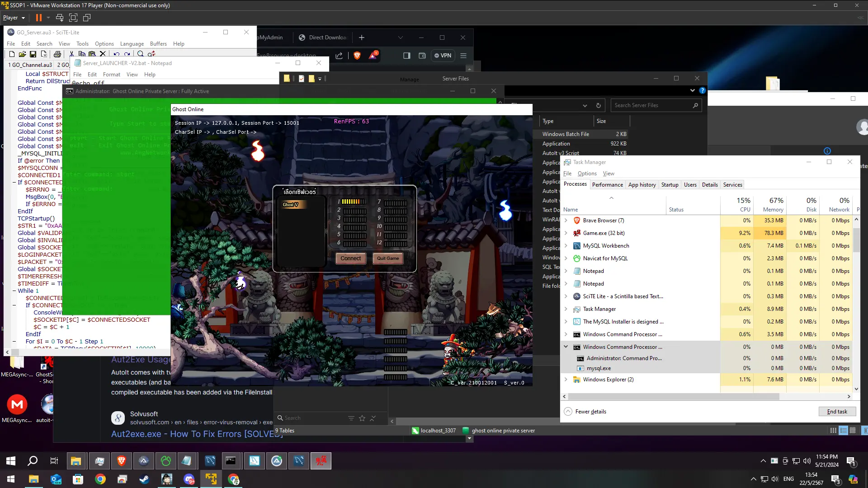Toggle the Brave VPN button
The width and height of the screenshot is (868, 488).
tap(443, 56)
